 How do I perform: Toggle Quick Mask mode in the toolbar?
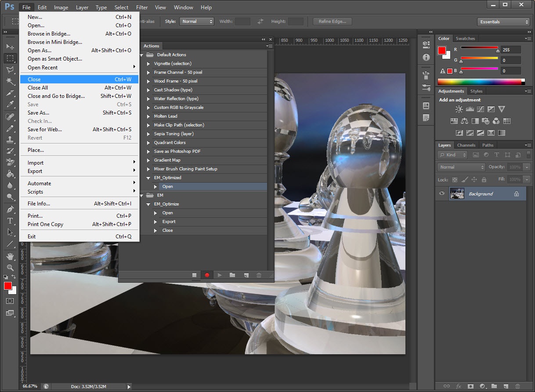(10, 301)
